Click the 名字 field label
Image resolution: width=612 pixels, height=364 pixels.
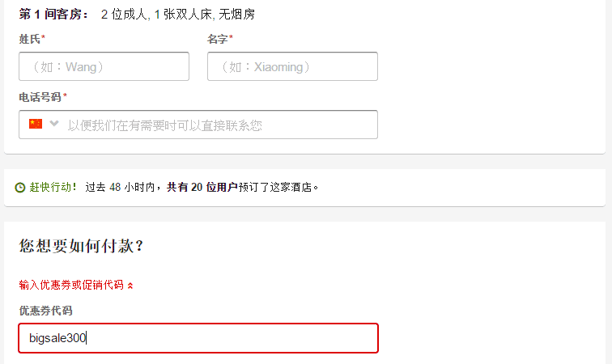coord(218,39)
